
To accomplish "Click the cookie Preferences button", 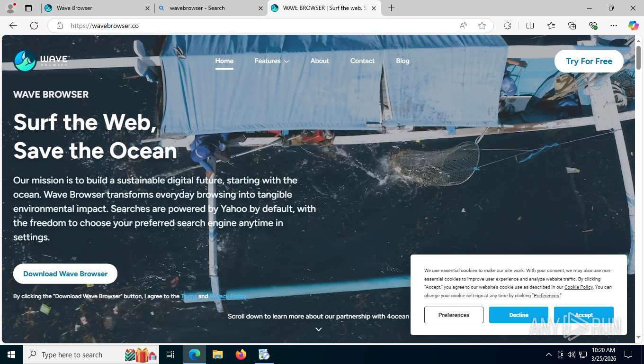I will [x=454, y=315].
